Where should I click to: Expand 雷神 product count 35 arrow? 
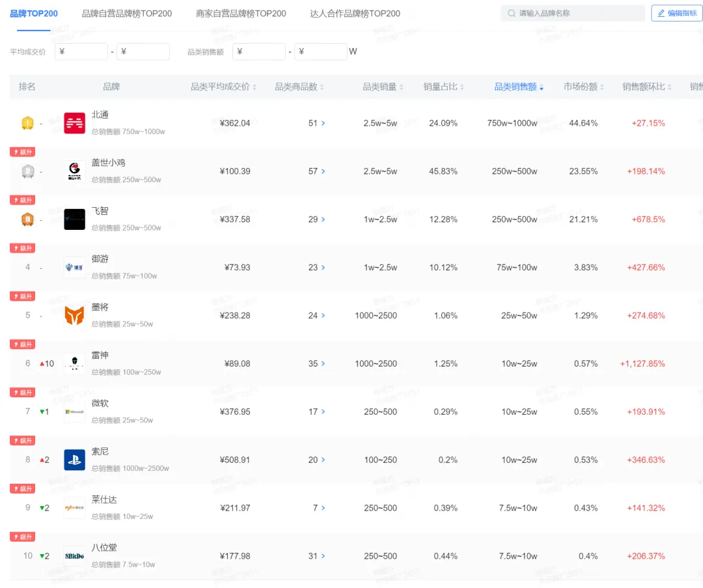pos(324,364)
